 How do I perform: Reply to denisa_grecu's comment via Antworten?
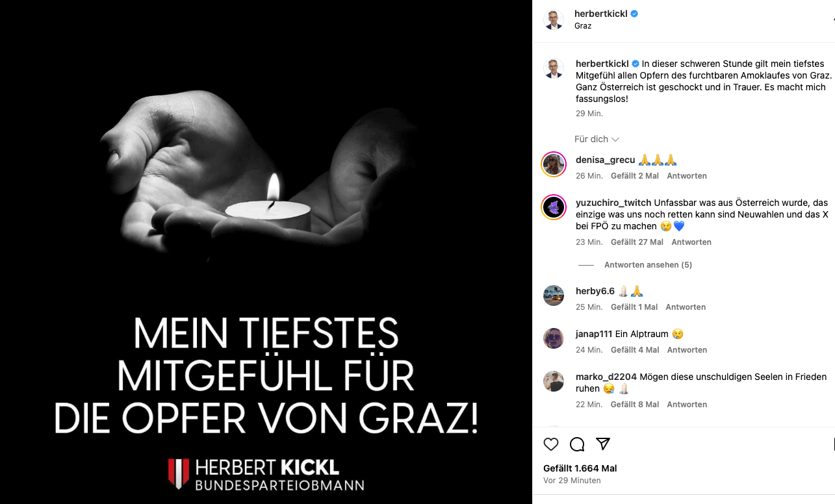[687, 176]
